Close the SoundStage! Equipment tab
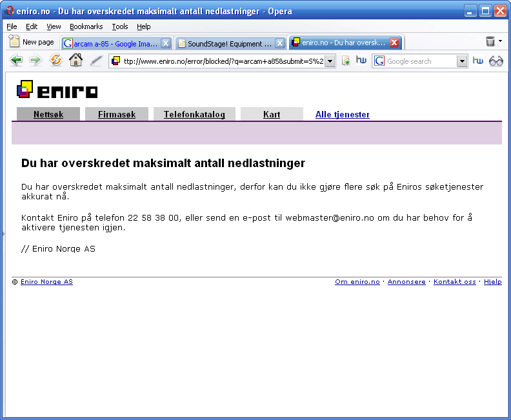This screenshot has height=420, width=511. click(279, 43)
